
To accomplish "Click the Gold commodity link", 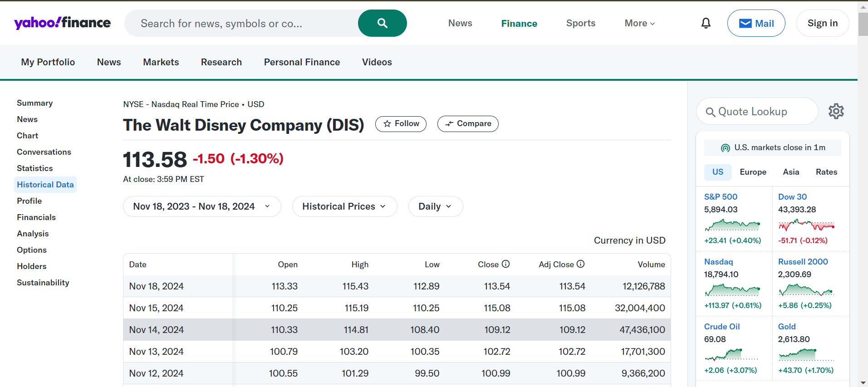I will 787,326.
